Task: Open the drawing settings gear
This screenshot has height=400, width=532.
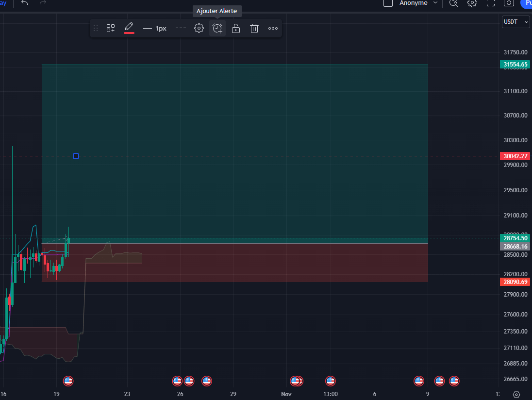Action: click(x=199, y=28)
